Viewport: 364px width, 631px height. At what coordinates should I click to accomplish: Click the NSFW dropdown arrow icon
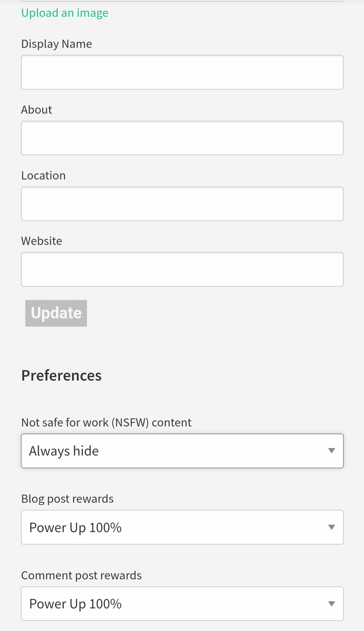coord(332,451)
